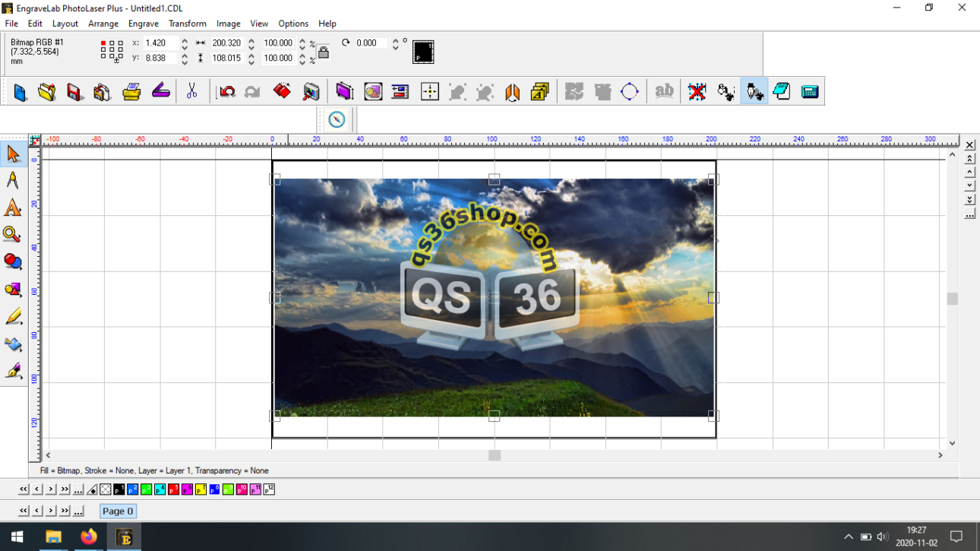The width and height of the screenshot is (980, 551).
Task: Open the Engrave menu
Action: [144, 24]
